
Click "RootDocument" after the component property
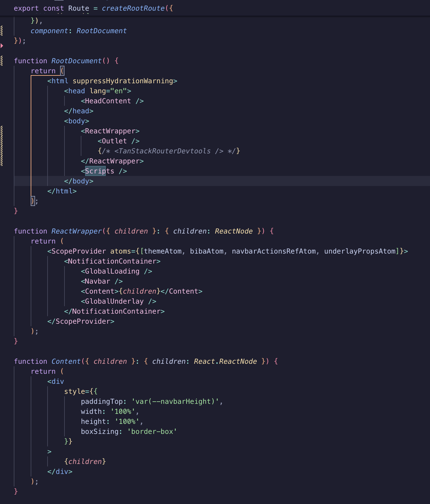102,31
